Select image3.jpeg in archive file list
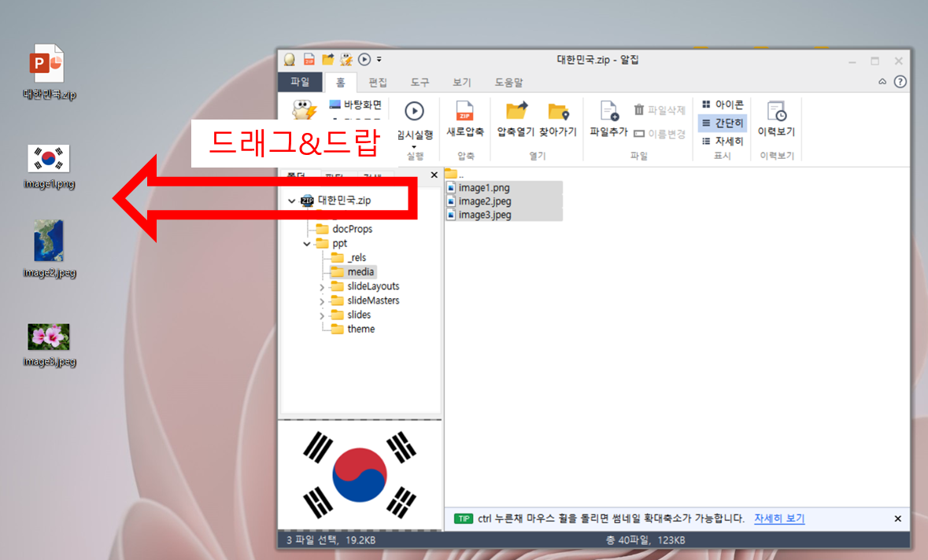The image size is (928, 560). [504, 215]
